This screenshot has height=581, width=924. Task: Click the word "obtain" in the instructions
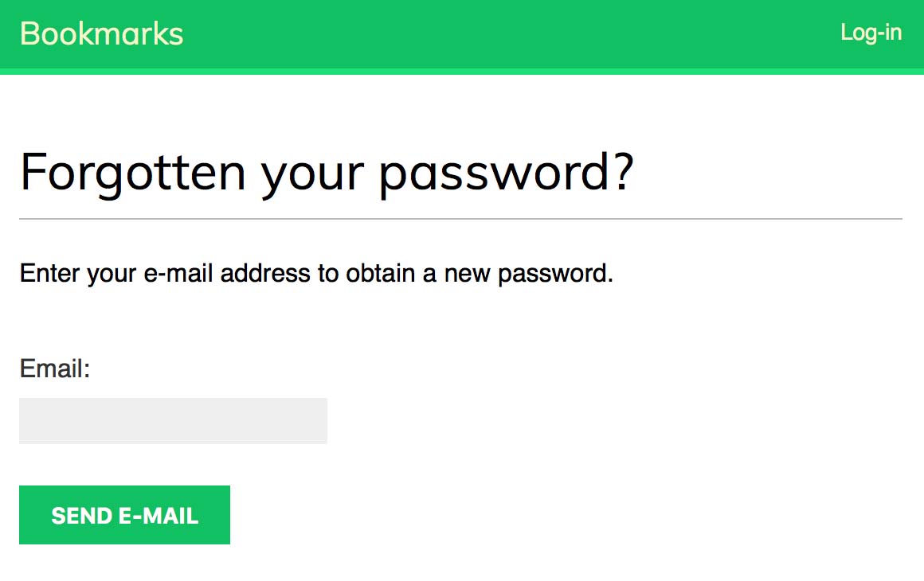tap(381, 274)
